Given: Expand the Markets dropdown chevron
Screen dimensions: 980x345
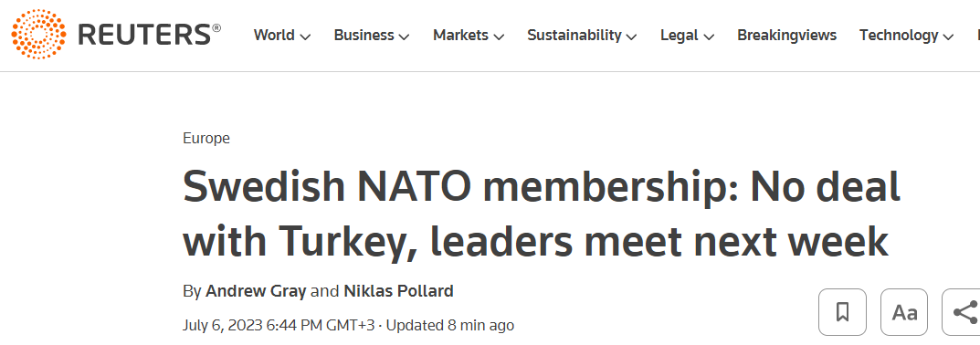Looking at the screenshot, I should pos(498,37).
